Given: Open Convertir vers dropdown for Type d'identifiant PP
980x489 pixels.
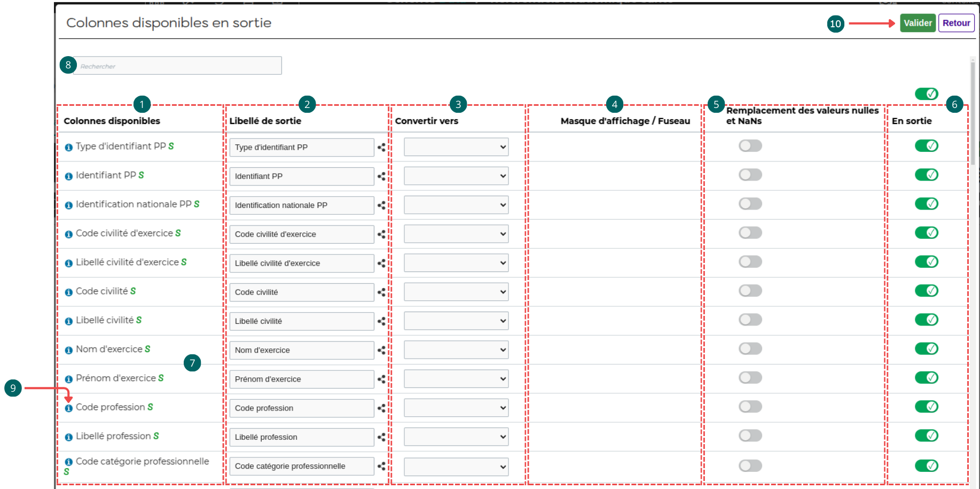Looking at the screenshot, I should click(x=456, y=147).
